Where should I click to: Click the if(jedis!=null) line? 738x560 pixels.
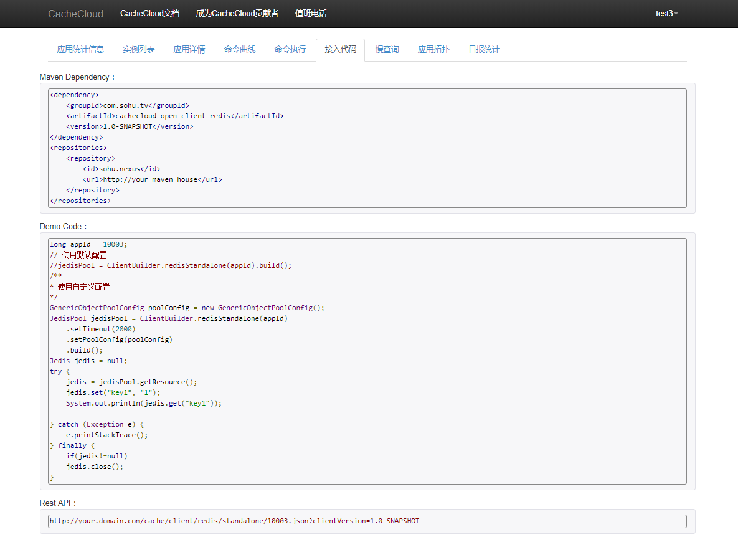click(x=97, y=456)
